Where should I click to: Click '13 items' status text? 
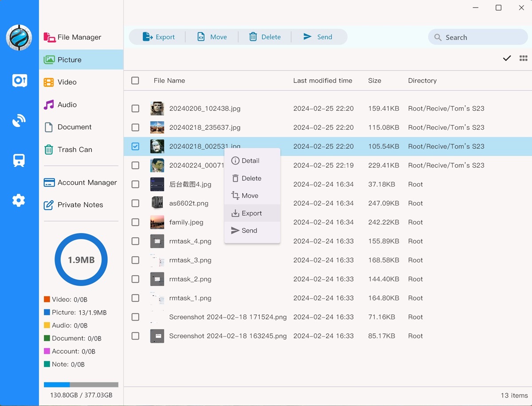(514, 396)
